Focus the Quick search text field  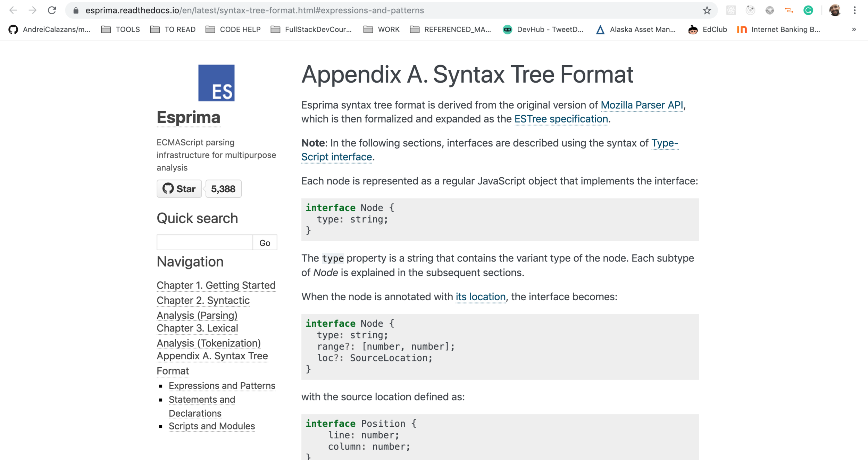click(205, 242)
